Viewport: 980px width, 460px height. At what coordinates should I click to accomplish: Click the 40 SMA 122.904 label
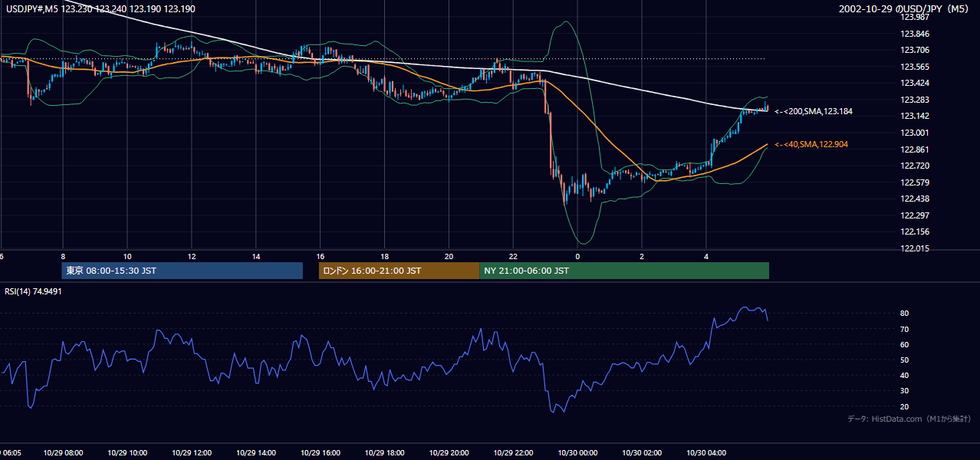(x=811, y=144)
